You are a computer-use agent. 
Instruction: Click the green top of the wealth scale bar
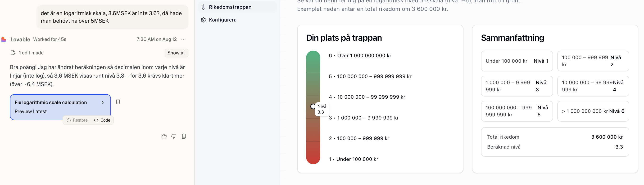pyautogui.click(x=313, y=62)
